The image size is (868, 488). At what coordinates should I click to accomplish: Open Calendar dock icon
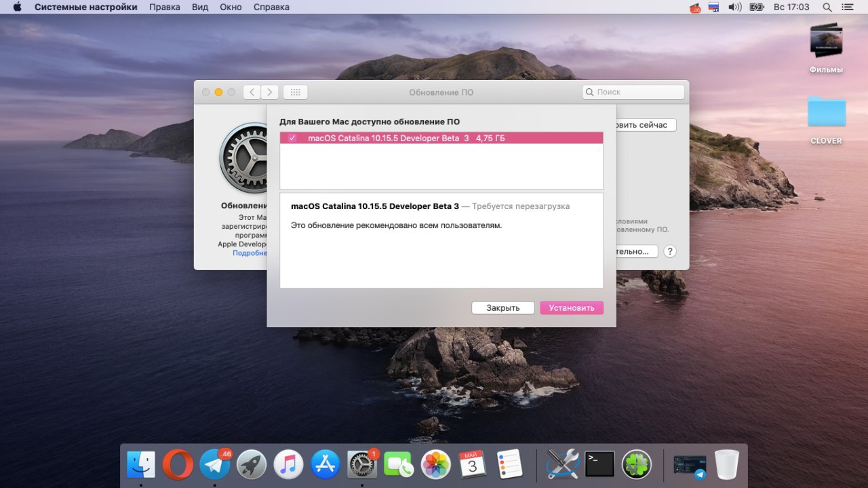pyautogui.click(x=472, y=465)
